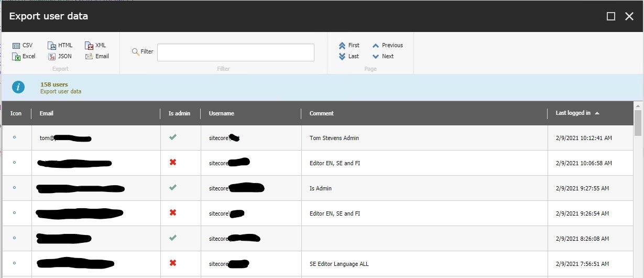Sort by Last logged in column
644x278 pixels.
click(x=573, y=113)
